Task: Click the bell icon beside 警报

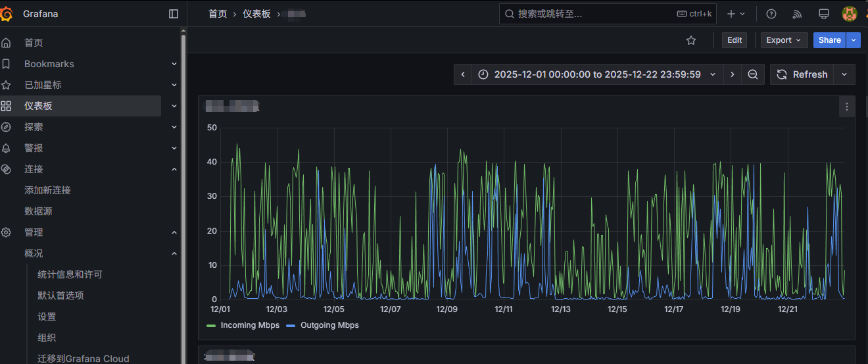Action: 6,148
